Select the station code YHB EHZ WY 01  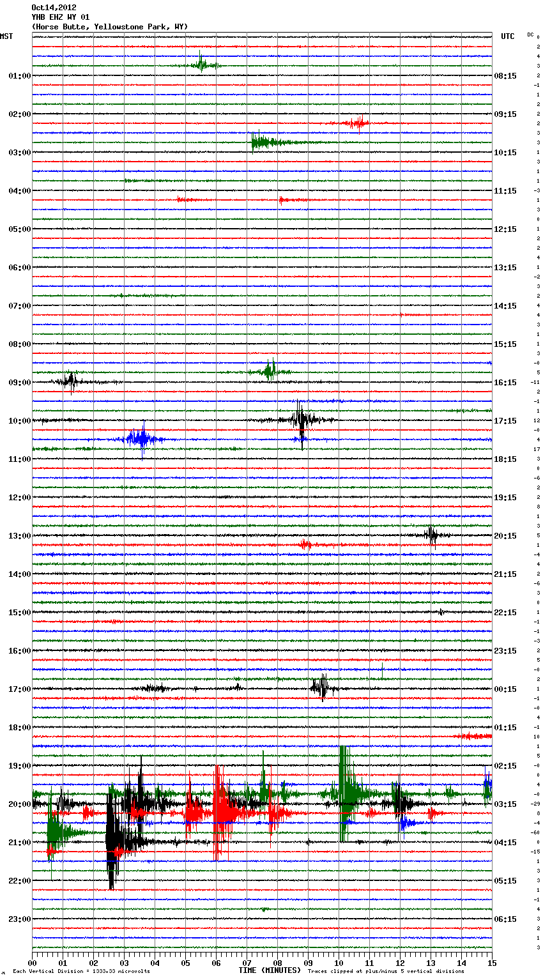[61, 17]
